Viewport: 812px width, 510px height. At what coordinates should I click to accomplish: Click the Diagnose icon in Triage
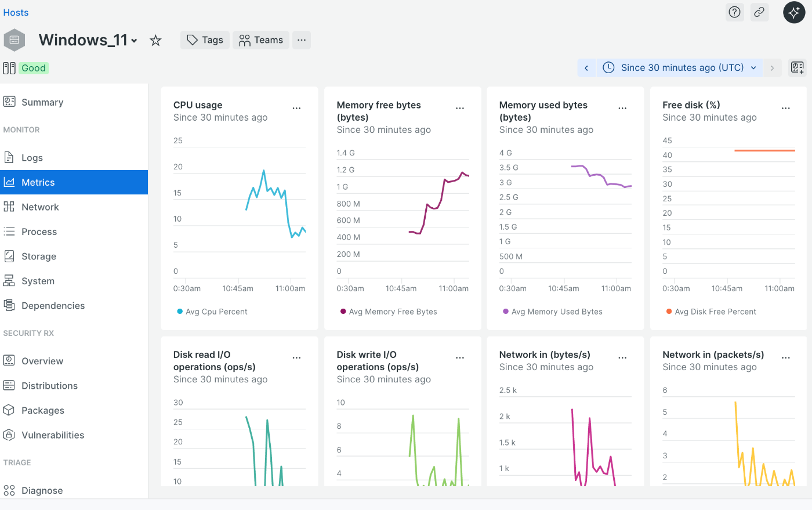click(x=9, y=490)
